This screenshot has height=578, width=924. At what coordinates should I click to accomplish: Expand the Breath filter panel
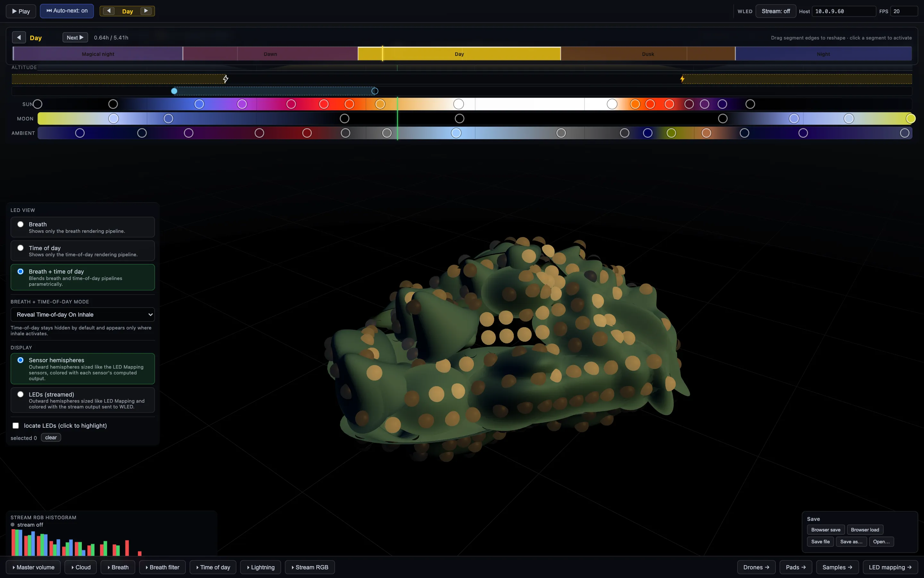coord(162,567)
